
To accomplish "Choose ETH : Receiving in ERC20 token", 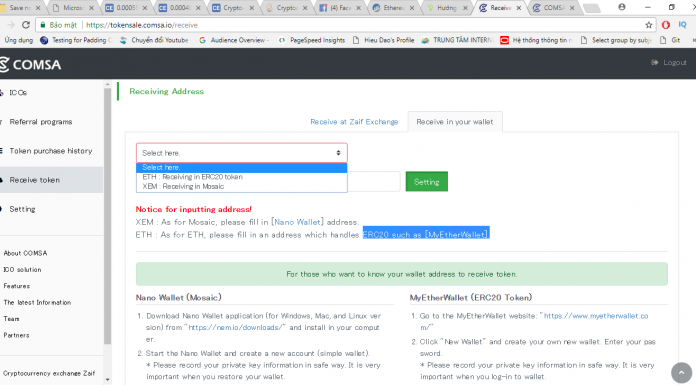I will tap(241, 177).
